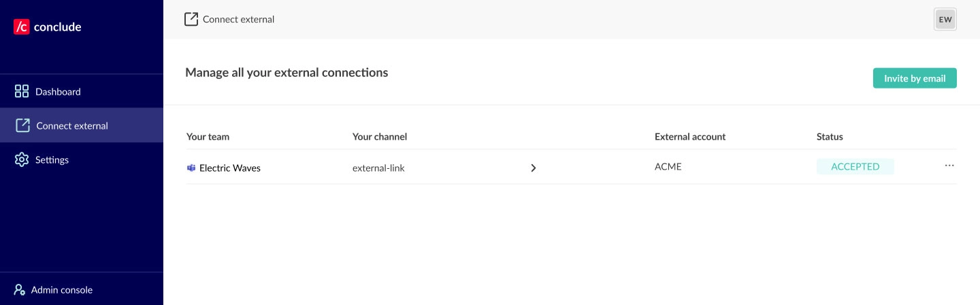Click the Status column header
Screen dimensions: 980x305
(x=830, y=137)
